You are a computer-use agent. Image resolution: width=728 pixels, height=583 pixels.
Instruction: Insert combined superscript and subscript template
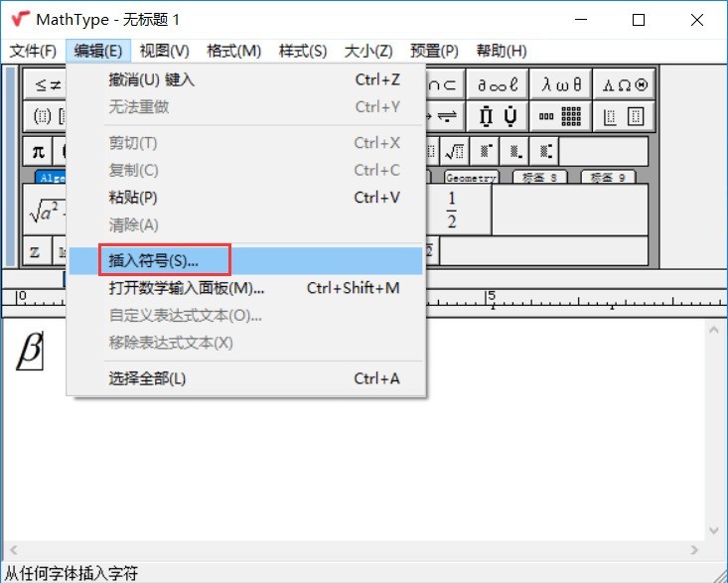point(544,151)
